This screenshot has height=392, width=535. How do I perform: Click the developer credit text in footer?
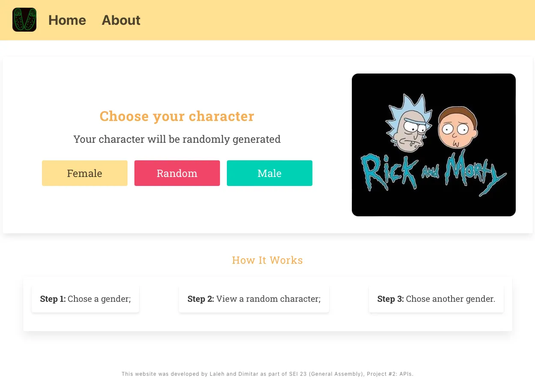267,374
